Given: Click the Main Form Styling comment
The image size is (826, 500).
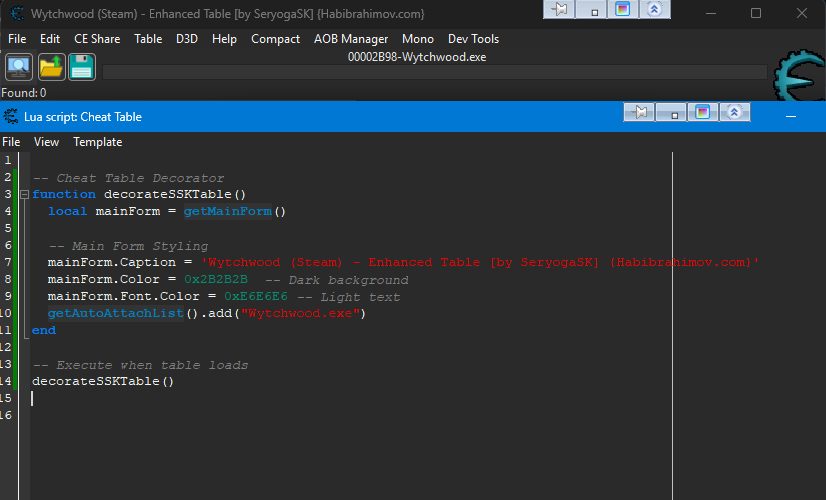Looking at the screenshot, I should [x=128, y=246].
